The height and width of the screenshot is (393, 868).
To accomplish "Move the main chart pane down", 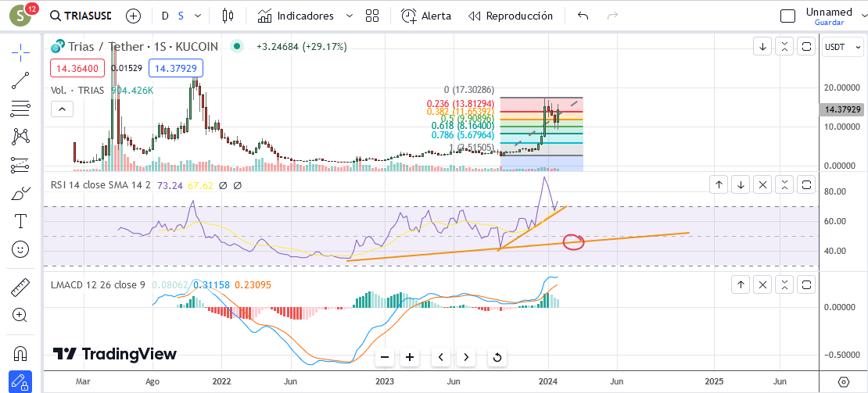I will pyautogui.click(x=762, y=47).
